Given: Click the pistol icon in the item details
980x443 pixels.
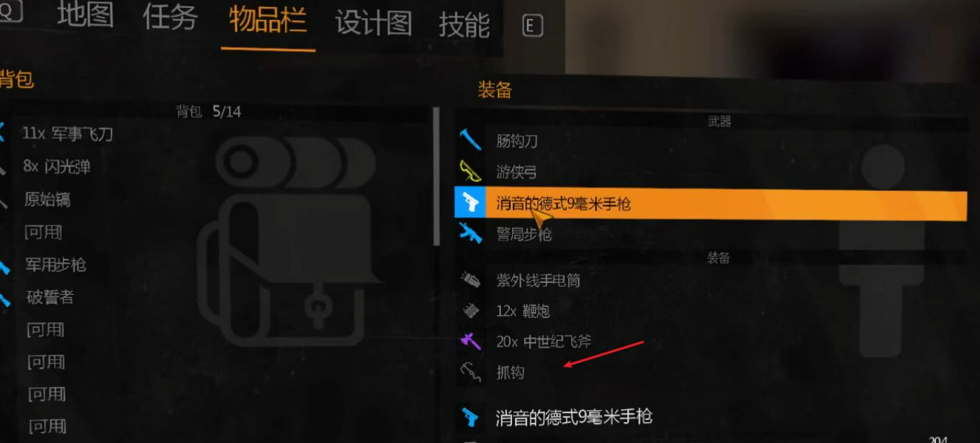Looking at the screenshot, I should click(x=469, y=417).
